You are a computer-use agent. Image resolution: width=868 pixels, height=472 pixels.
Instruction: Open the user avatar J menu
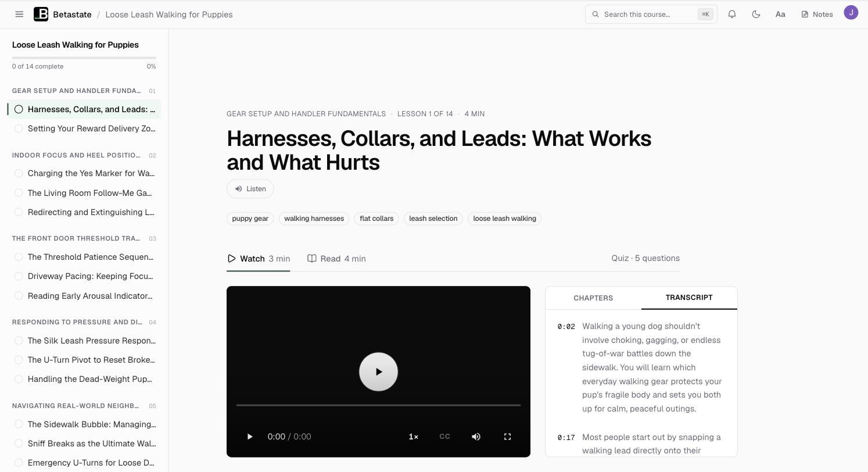coord(851,12)
